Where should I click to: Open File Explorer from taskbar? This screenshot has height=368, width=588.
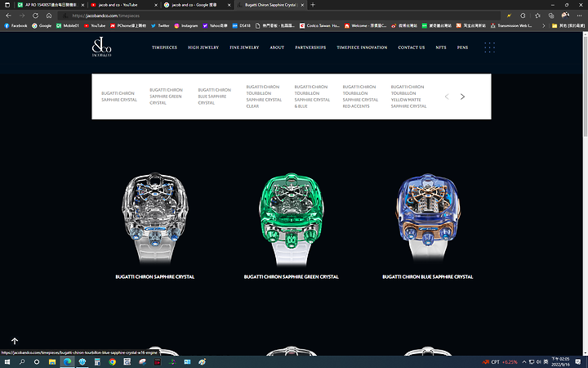tap(52, 361)
